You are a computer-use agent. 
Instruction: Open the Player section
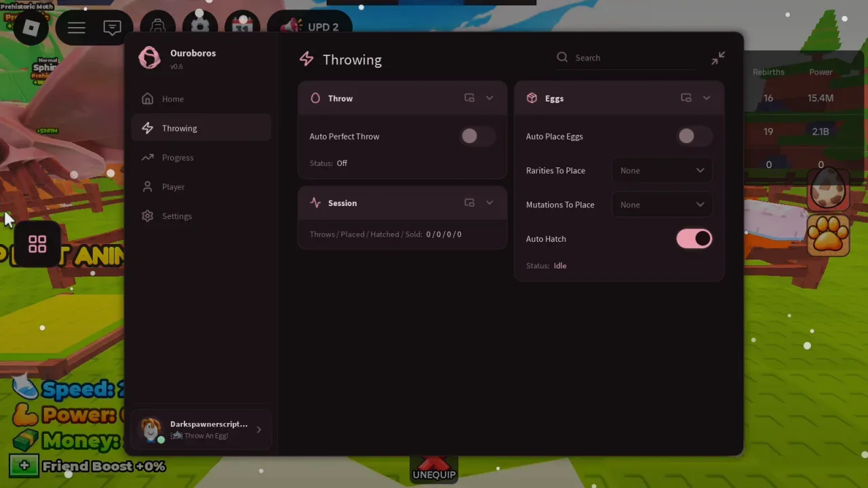click(201, 186)
